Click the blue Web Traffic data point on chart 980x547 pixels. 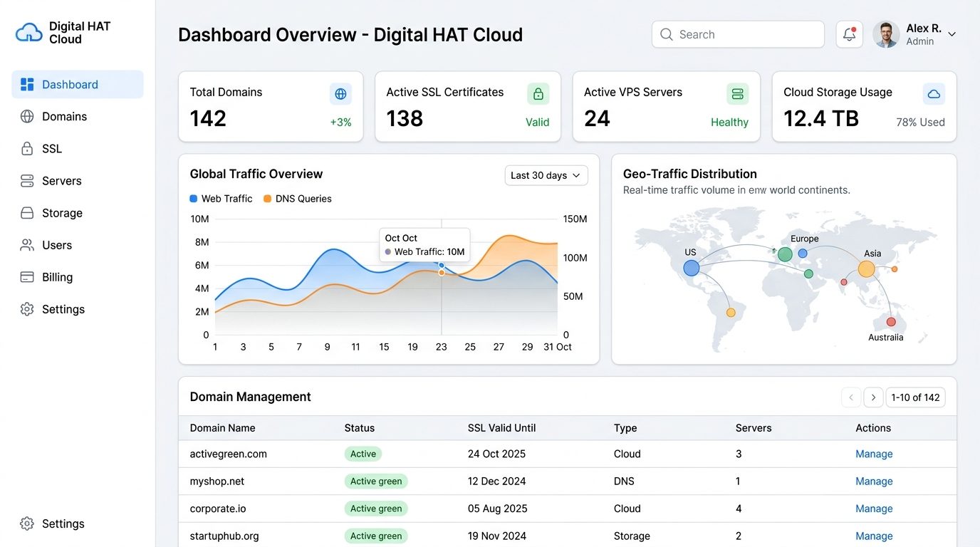coord(442,265)
